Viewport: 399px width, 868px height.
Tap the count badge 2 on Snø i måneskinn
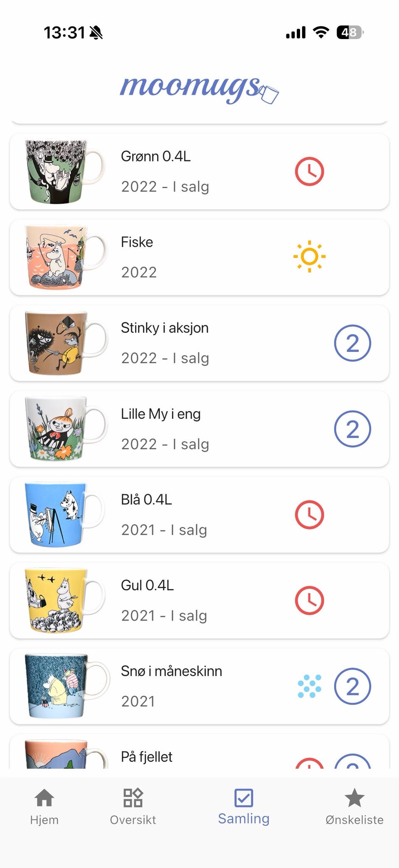352,686
